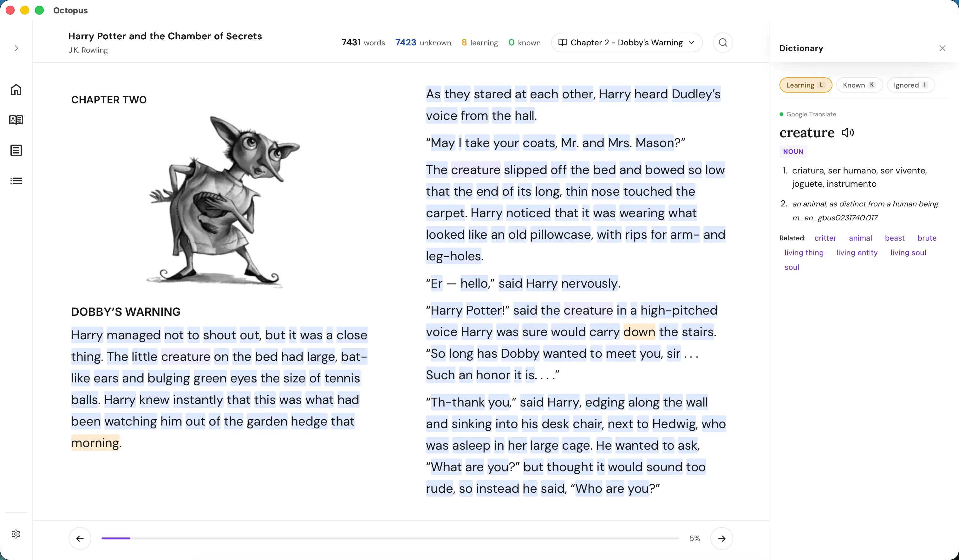Screen dimensions: 959x560
Task: Open related word critter
Action: click(825, 238)
